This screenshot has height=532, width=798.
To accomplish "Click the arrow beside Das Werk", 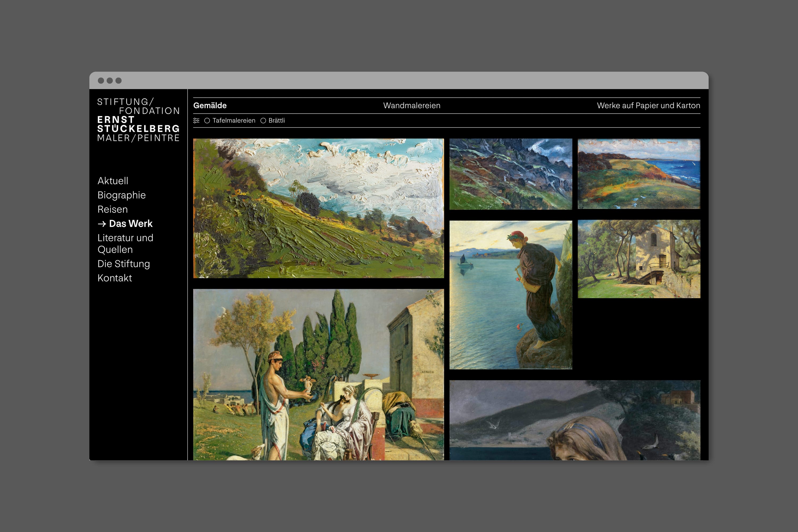I will coord(102,224).
